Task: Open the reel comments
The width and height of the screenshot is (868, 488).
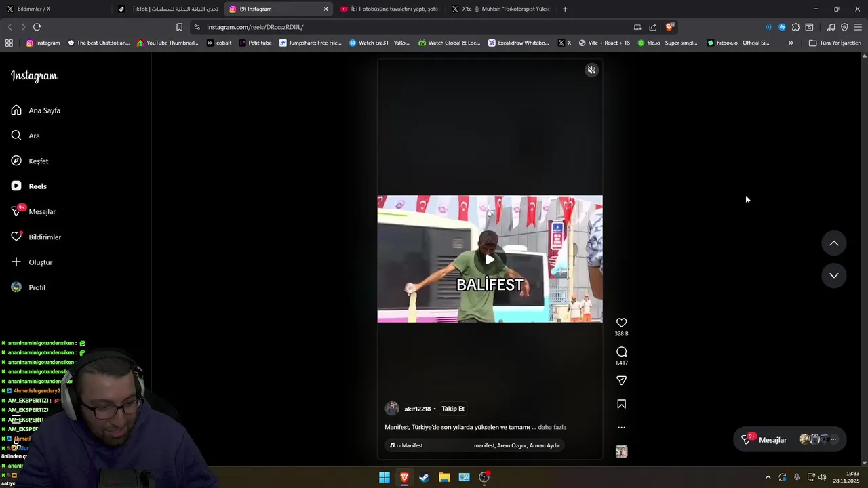Action: click(621, 352)
